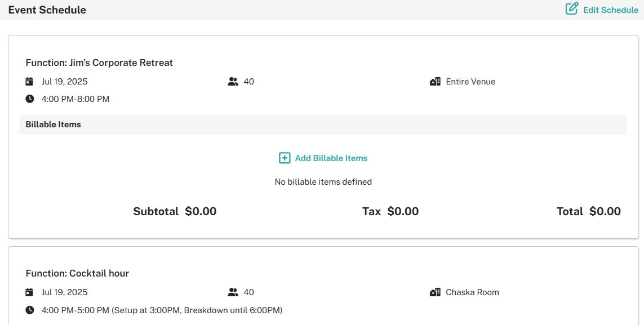Click the guests icon in the Cocktail hour card
The image size is (644, 325).
(233, 292)
